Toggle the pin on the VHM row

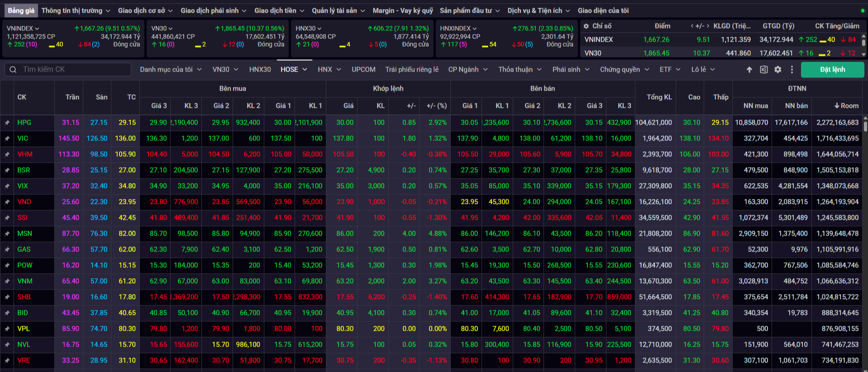tap(7, 155)
